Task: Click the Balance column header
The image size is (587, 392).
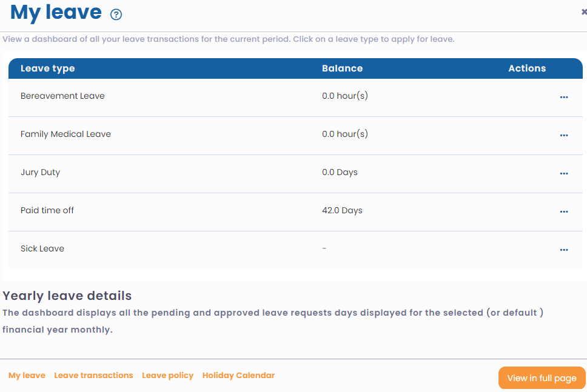Action: (x=342, y=68)
